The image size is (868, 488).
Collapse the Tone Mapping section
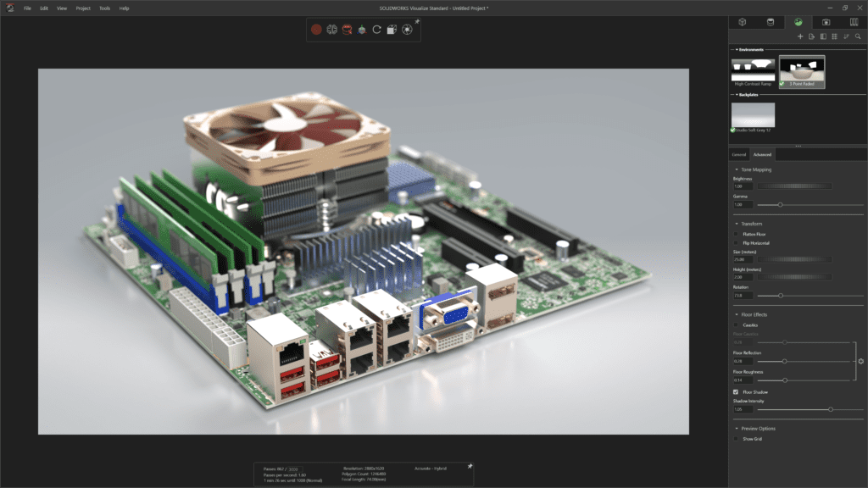click(737, 169)
